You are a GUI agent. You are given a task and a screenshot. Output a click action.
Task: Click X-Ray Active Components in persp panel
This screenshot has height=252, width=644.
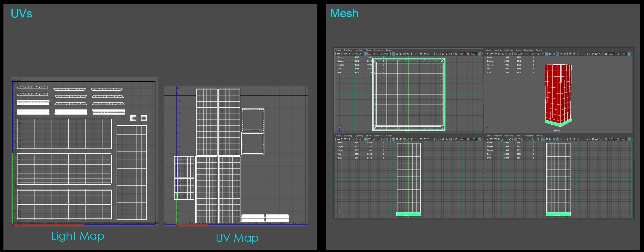(x=597, y=54)
